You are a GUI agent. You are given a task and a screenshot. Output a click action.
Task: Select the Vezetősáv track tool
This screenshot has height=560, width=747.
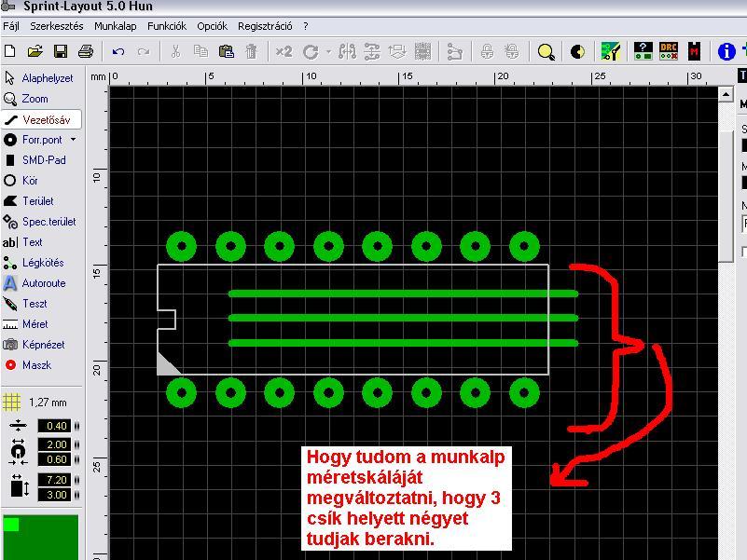pos(41,119)
